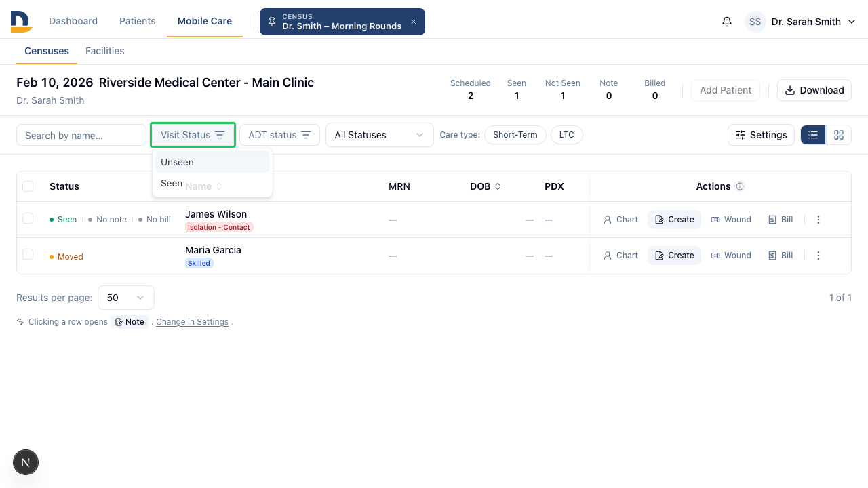Screen dimensions: 868x488
Task: Click the Note chip in the hint
Action: [x=130, y=322]
